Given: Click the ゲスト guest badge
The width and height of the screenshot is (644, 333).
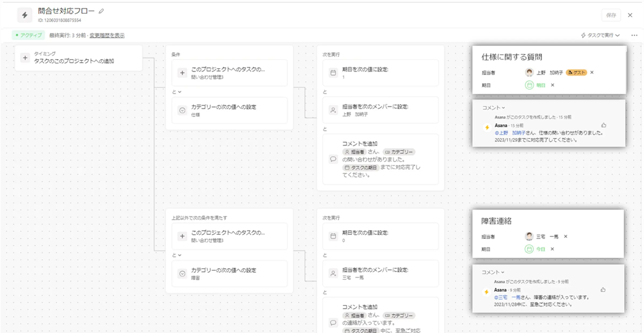Looking at the screenshot, I should point(576,72).
